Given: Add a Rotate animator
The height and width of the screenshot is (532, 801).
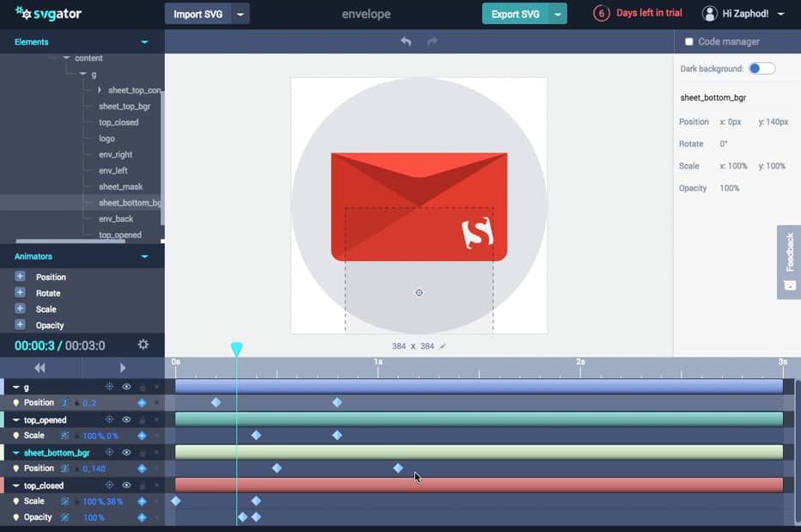Looking at the screenshot, I should pyautogui.click(x=20, y=293).
